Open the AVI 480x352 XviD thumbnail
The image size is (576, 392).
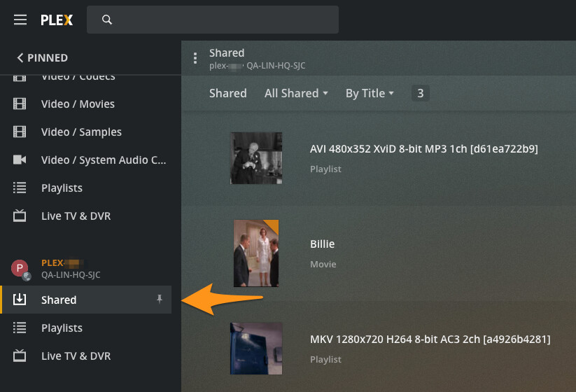coord(256,158)
